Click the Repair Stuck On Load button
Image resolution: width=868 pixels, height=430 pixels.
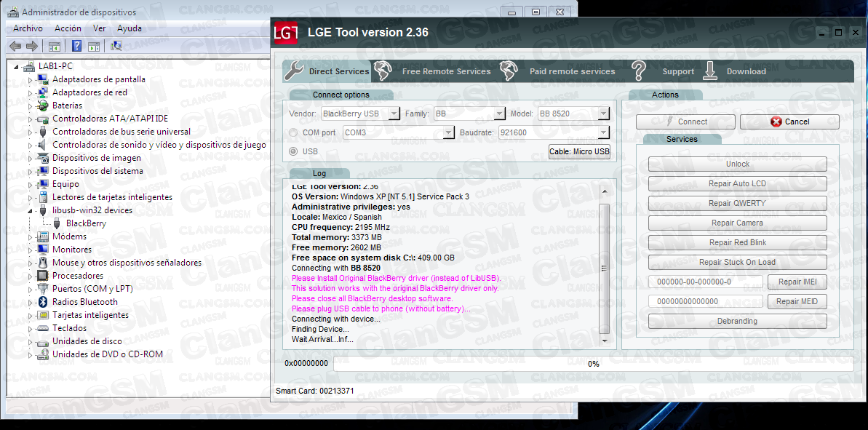[x=737, y=263]
